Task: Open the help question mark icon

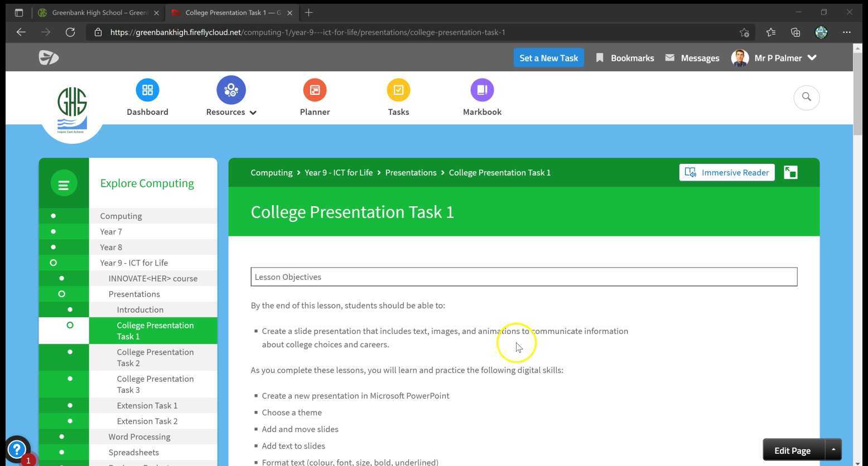Action: click(x=17, y=449)
